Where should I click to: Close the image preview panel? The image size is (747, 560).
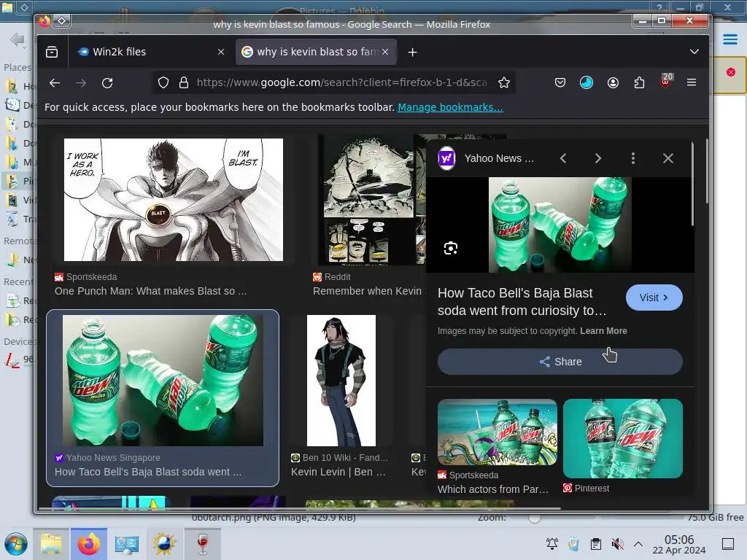(668, 158)
